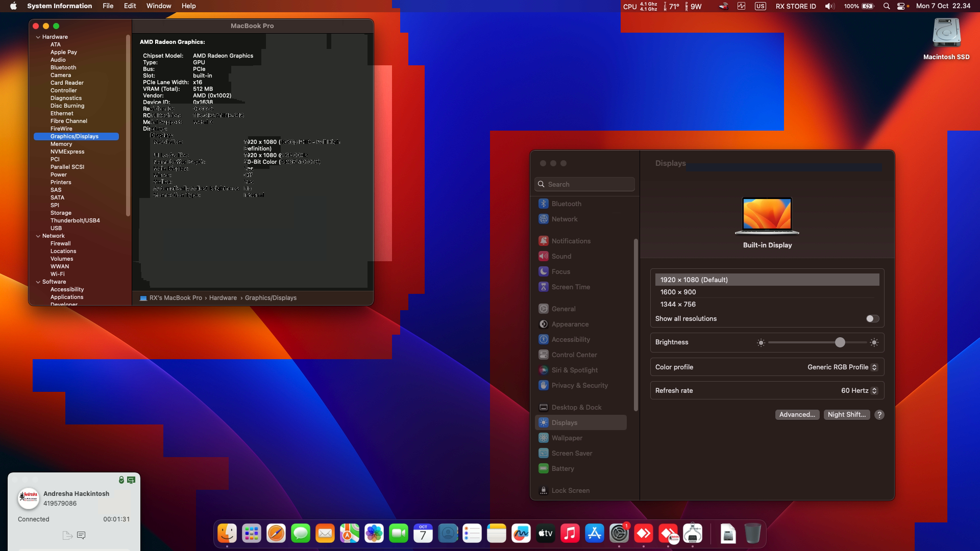Click the Search field in System Settings
The height and width of the screenshot is (551, 980).
(584, 185)
